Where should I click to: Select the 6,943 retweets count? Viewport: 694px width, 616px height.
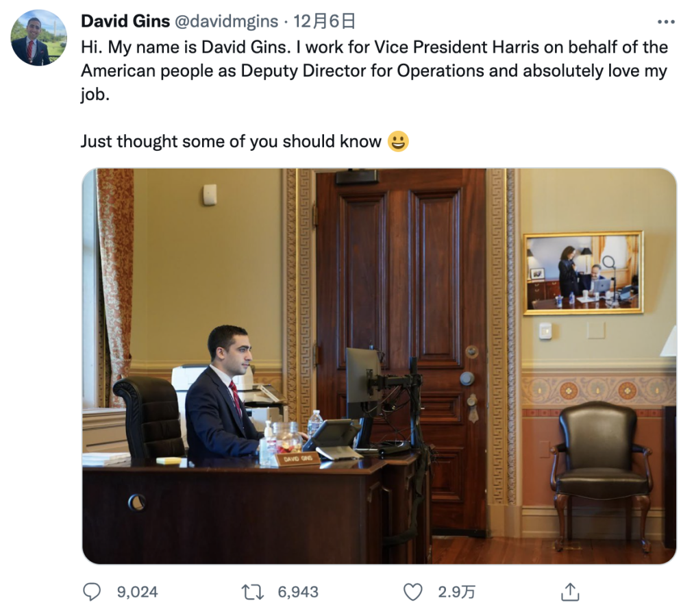click(298, 592)
